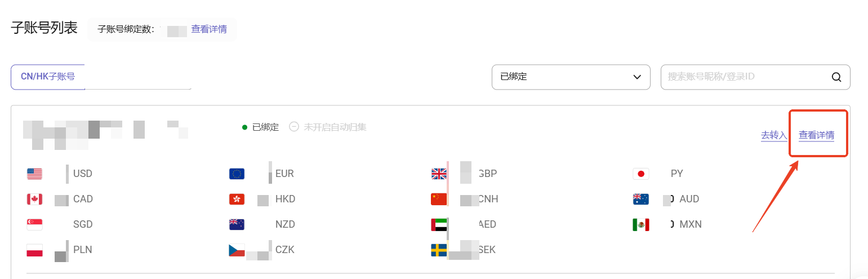Click the MXN Mexico flag icon
868x279 pixels.
[641, 224]
